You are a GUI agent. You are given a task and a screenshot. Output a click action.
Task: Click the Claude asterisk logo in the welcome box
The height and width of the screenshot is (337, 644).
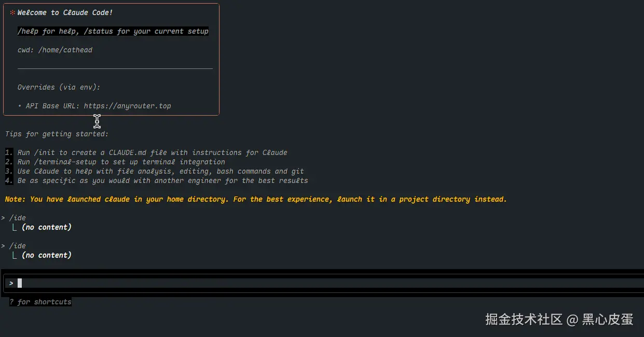(12, 12)
